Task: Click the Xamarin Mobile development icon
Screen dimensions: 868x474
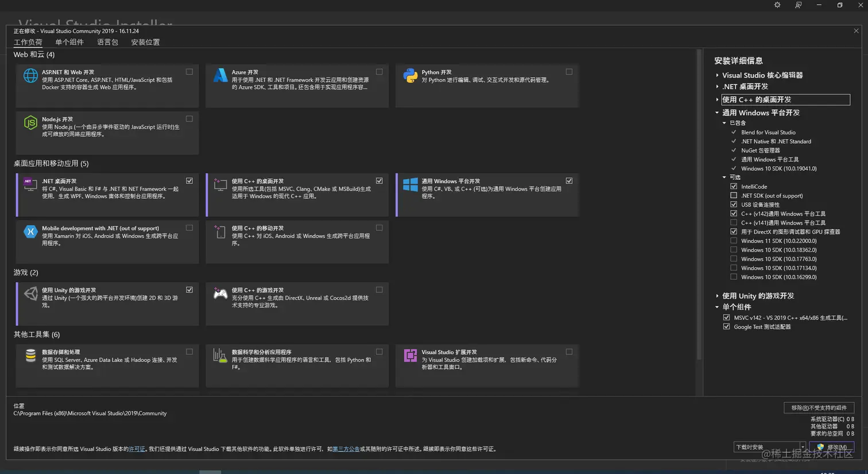Action: click(30, 232)
